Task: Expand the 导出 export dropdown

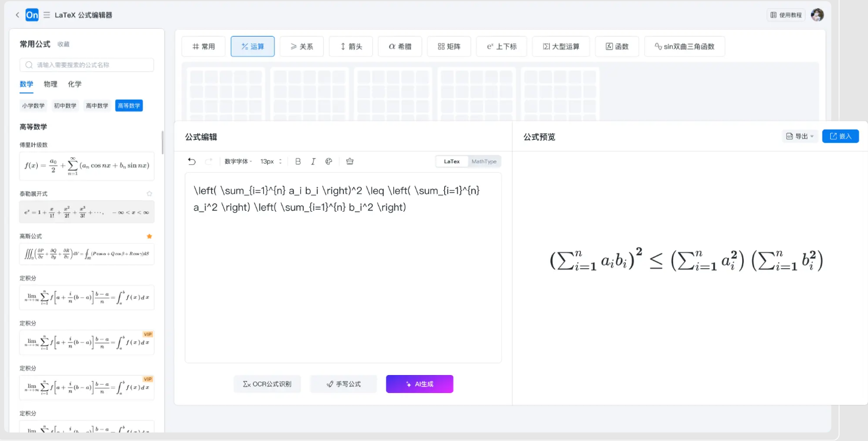Action: tap(800, 136)
